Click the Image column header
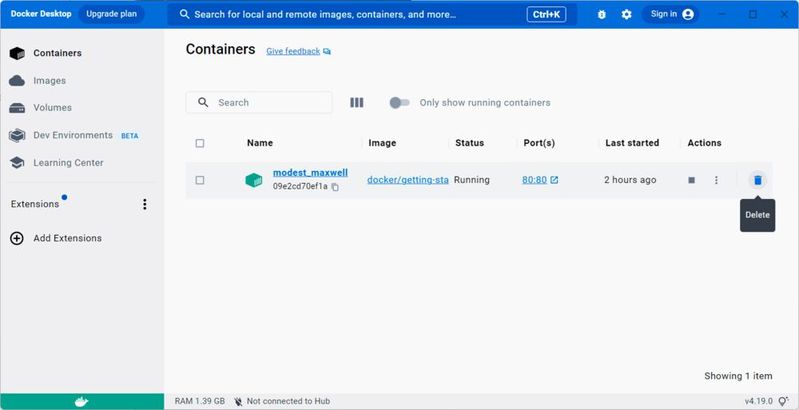The image size is (799, 410). click(382, 143)
